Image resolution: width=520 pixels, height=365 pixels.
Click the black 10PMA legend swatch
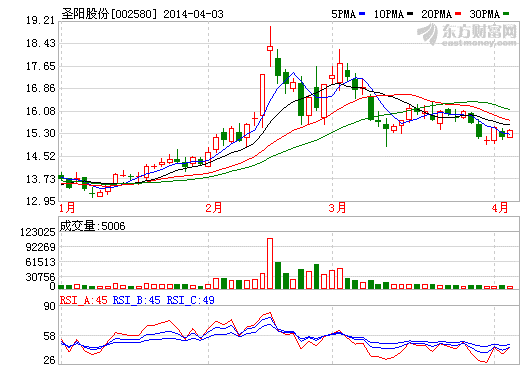[x=410, y=14]
